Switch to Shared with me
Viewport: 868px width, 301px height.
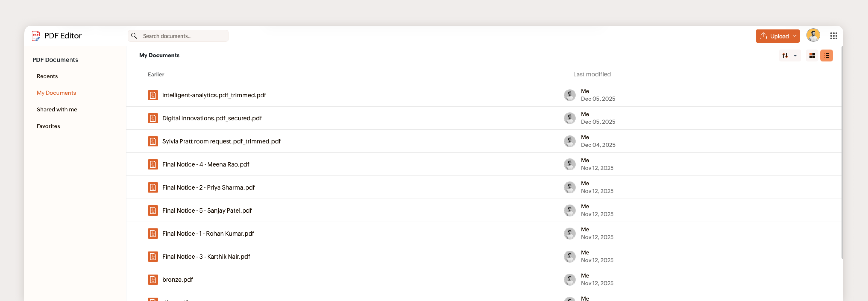[57, 109]
